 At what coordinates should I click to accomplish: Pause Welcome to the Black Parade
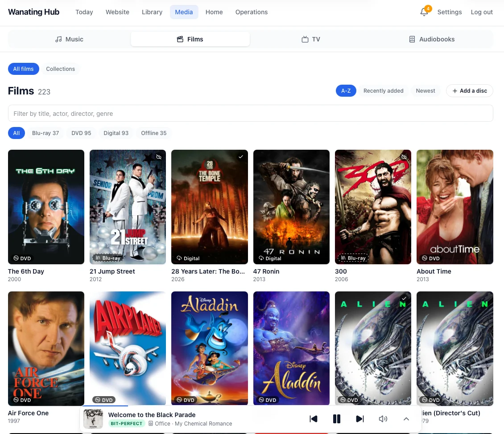click(337, 419)
